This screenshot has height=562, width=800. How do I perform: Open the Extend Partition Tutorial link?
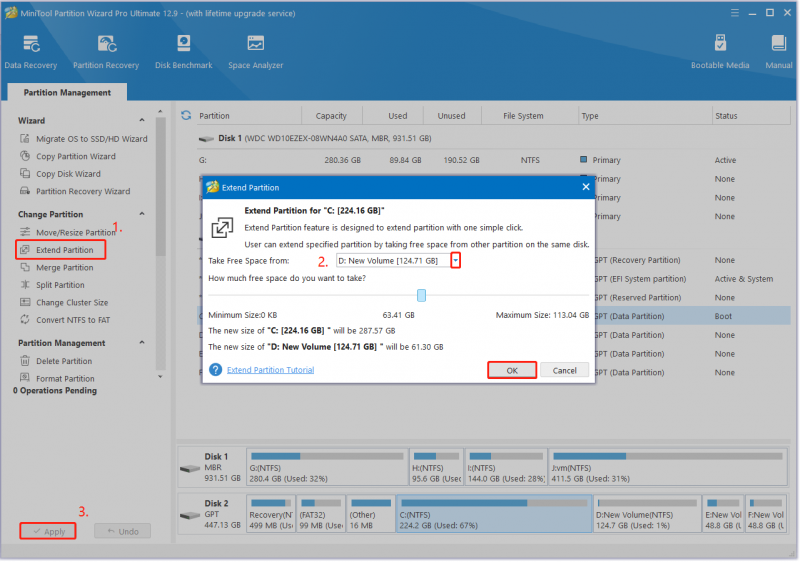point(270,370)
